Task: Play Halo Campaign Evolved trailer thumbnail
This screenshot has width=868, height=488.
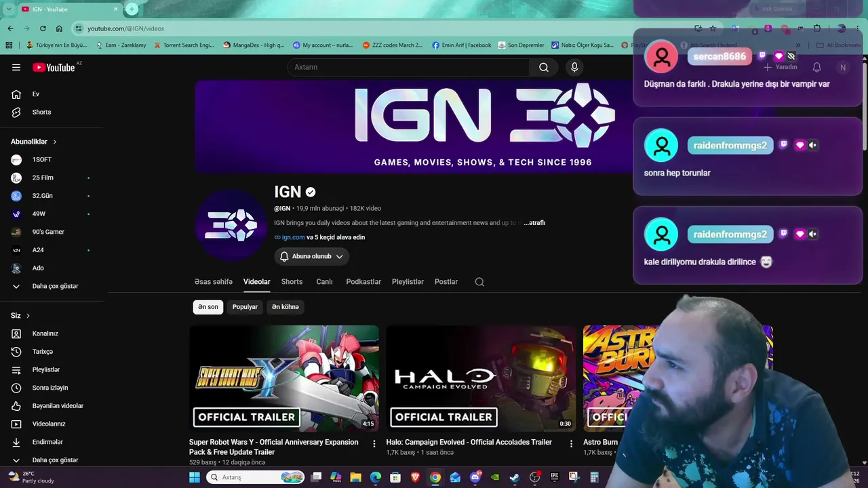Action: click(x=481, y=378)
